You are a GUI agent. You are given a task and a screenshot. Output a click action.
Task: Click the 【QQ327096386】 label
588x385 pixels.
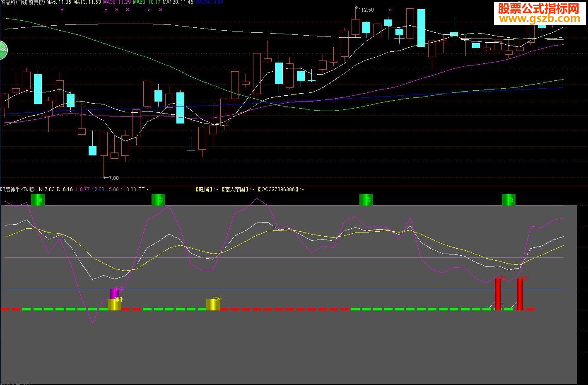tap(277, 189)
